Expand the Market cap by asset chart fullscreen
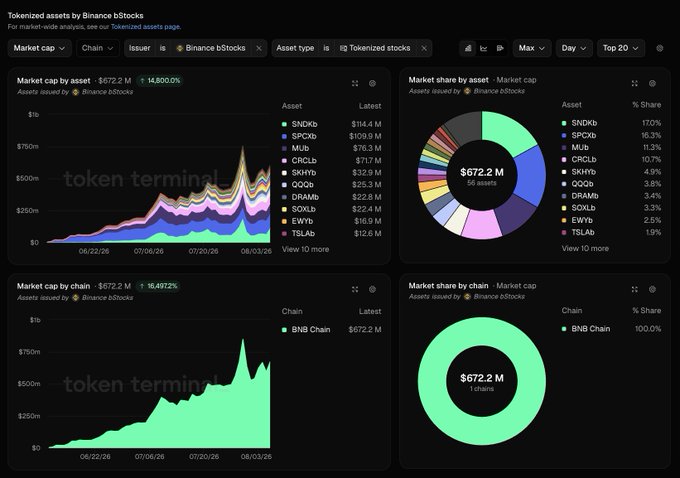Screen dimensions: 680x478 coord(355,83)
